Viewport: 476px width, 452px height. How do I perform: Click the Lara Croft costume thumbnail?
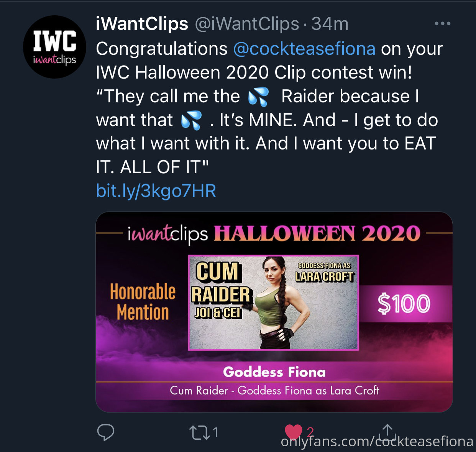273,303
